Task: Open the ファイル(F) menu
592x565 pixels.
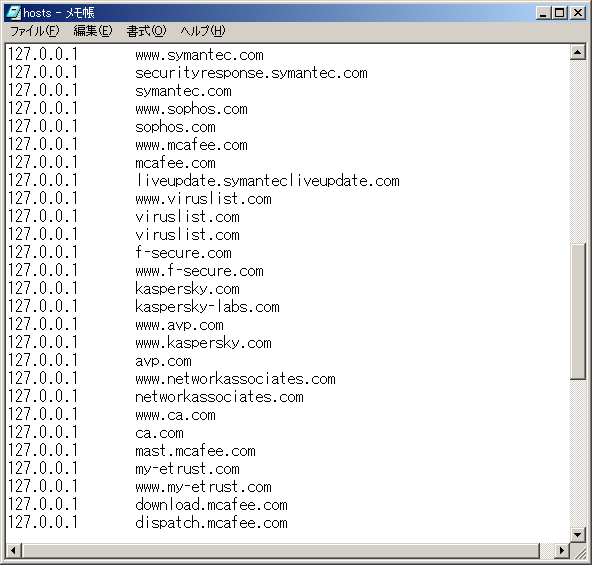Action: pyautogui.click(x=34, y=31)
